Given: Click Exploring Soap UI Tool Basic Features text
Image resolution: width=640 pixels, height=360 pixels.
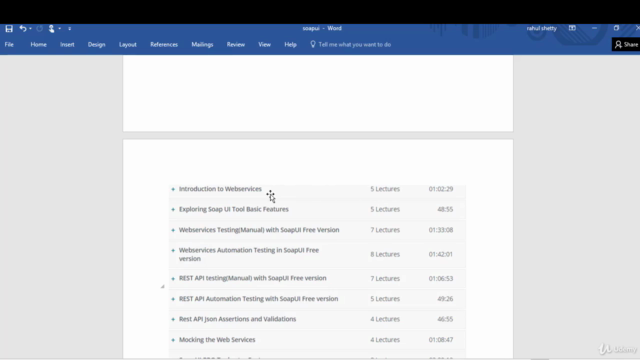Looking at the screenshot, I should pos(233,209).
